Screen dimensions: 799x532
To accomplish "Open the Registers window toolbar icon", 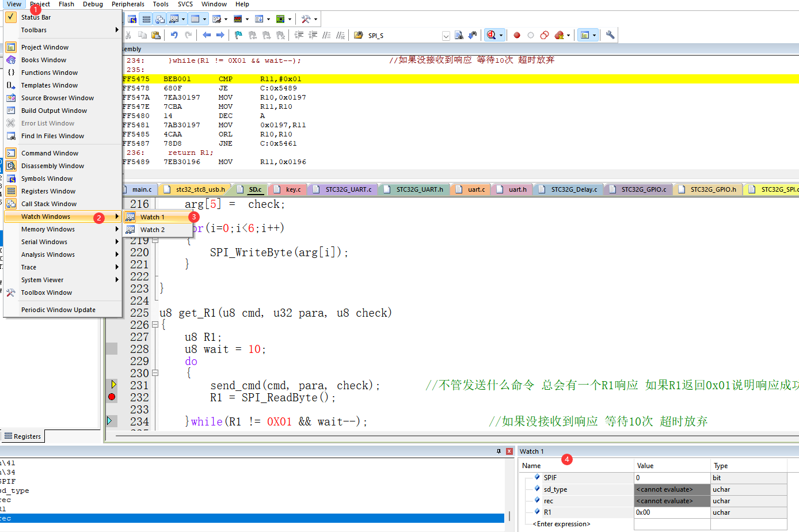I will coord(146,19).
